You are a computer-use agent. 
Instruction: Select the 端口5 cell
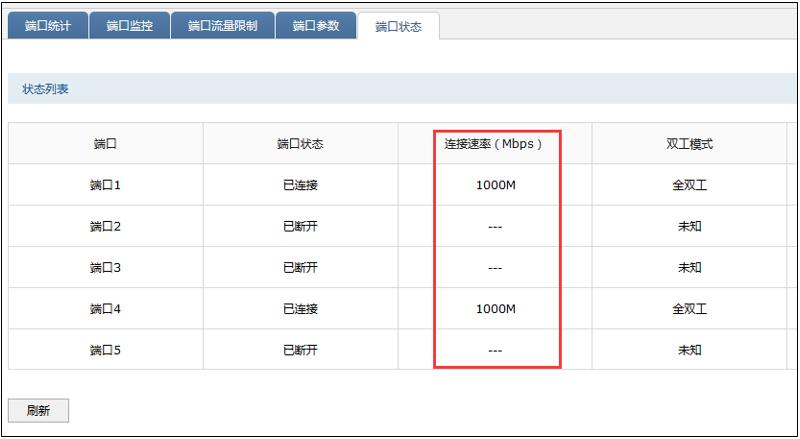click(106, 350)
